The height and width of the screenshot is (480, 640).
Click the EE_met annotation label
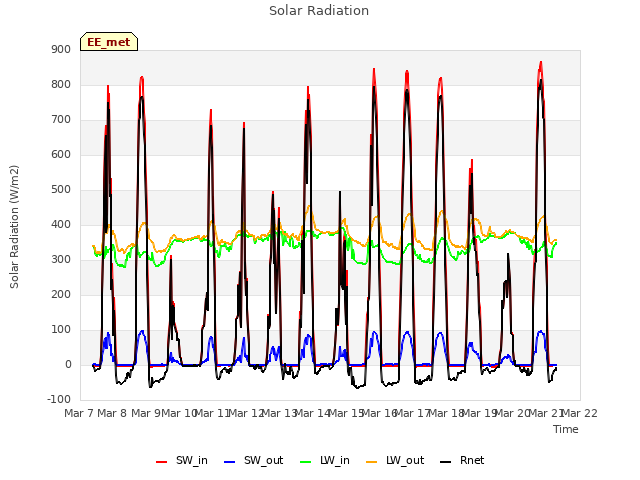(109, 42)
